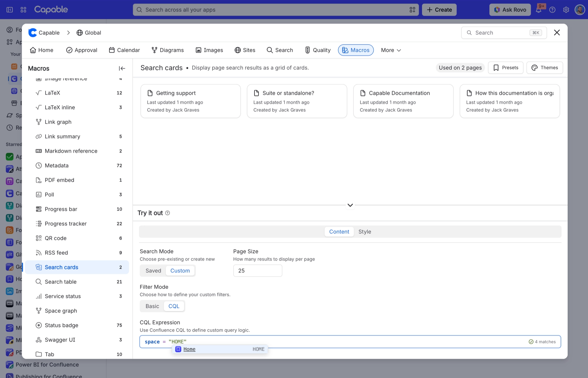Open the Getting support card
This screenshot has height=378, width=588.
191,101
